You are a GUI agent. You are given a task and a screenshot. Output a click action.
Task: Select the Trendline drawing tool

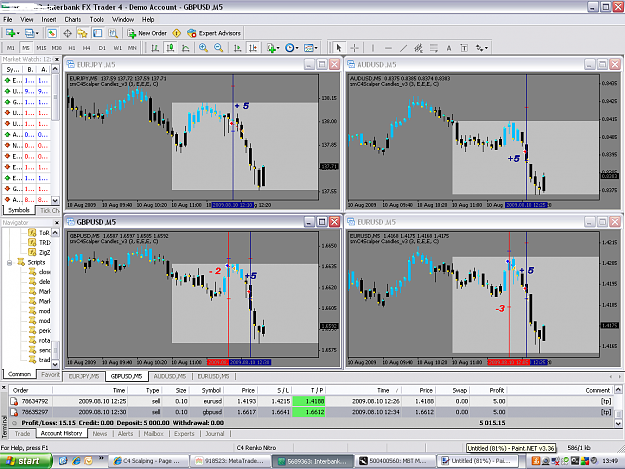click(x=403, y=48)
